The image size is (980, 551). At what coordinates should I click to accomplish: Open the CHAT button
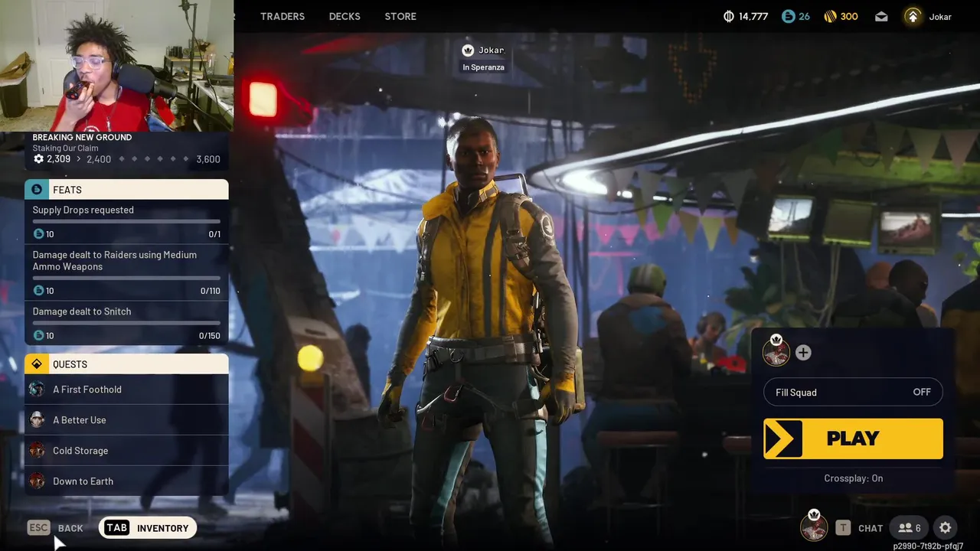coord(871,528)
